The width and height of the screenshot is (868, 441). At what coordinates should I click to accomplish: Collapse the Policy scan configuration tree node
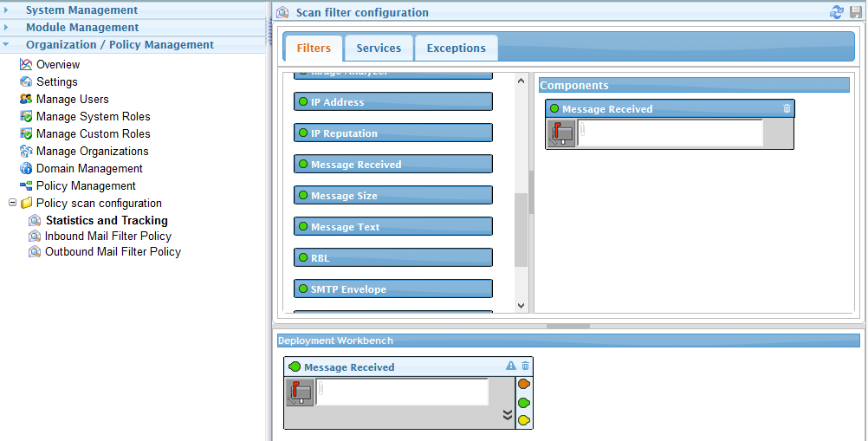12,203
